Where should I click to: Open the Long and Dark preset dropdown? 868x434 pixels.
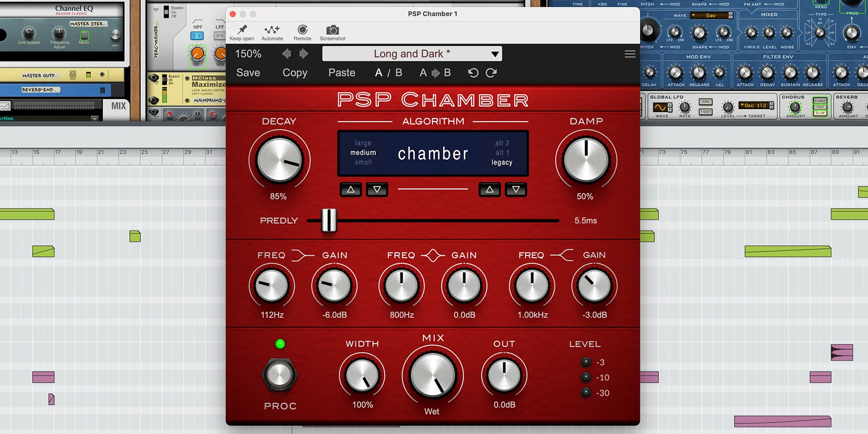pos(412,54)
